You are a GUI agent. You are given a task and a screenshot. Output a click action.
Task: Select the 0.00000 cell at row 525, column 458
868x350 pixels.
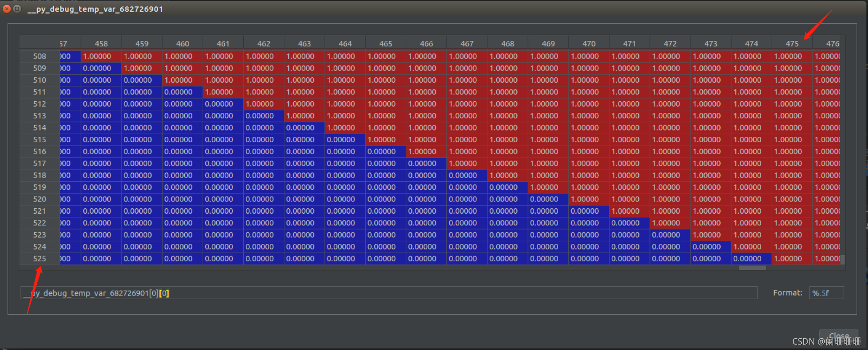[101, 259]
